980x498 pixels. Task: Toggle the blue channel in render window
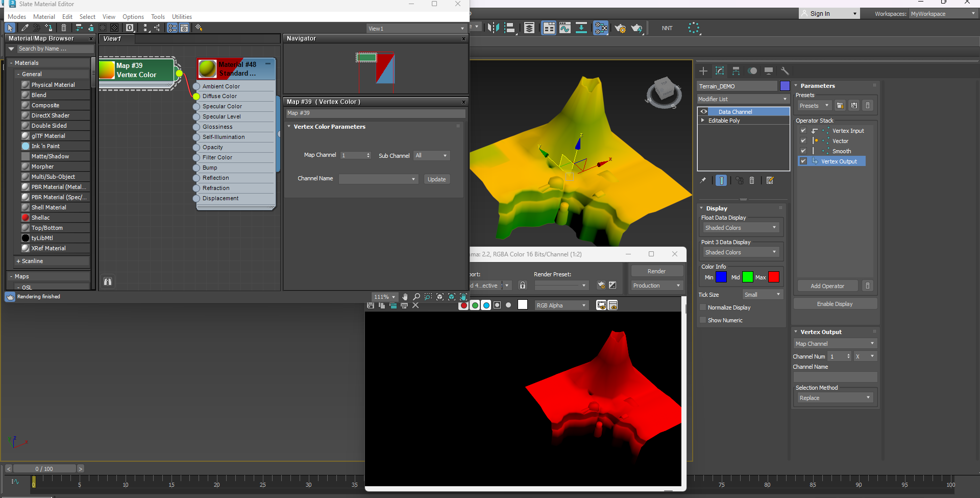[x=486, y=305]
